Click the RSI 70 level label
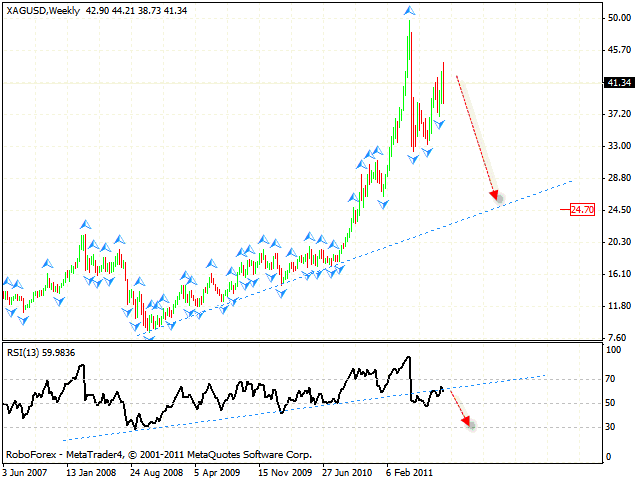Image resolution: width=640 pixels, height=480 pixels. [x=611, y=380]
